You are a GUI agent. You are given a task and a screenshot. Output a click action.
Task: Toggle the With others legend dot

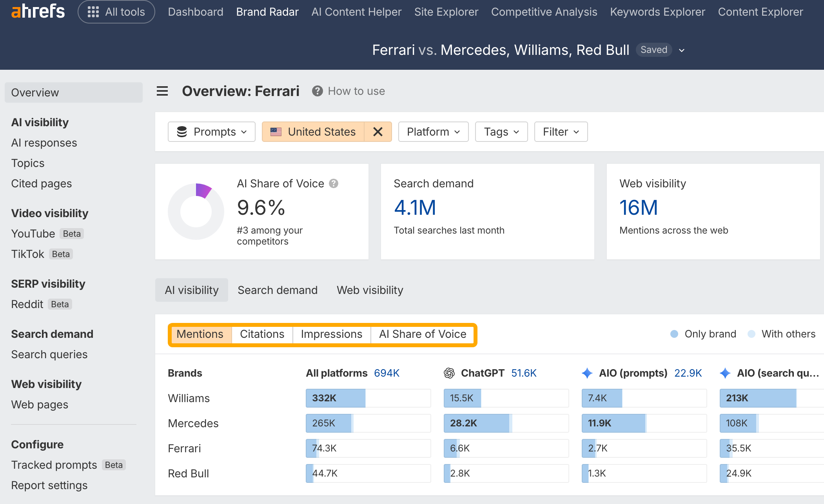coord(751,334)
